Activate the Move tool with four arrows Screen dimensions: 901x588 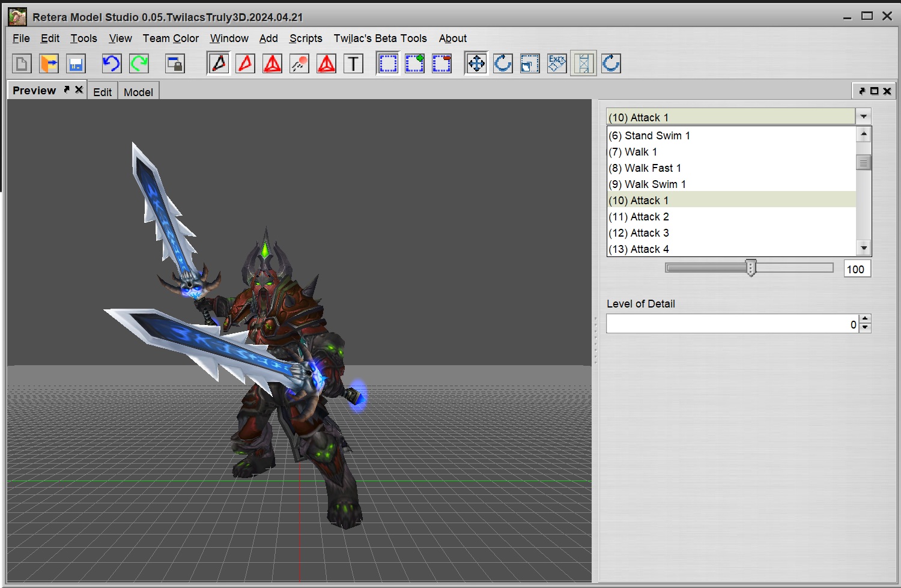[476, 63]
